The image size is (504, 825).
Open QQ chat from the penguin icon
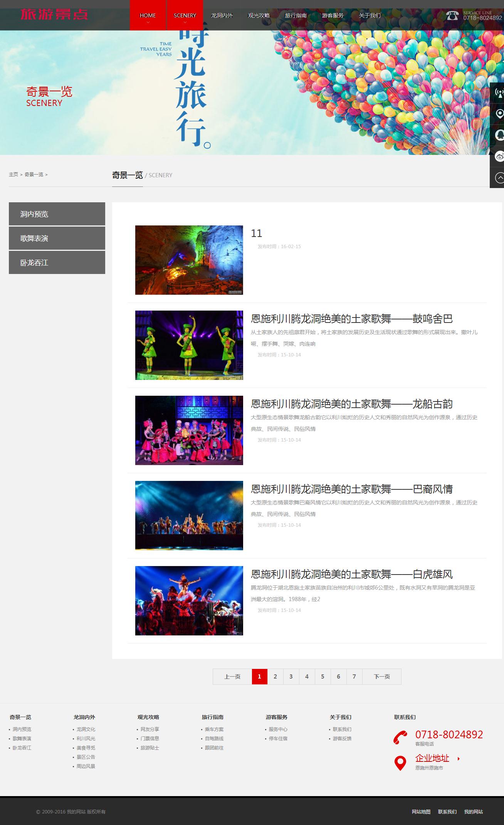pos(499,135)
